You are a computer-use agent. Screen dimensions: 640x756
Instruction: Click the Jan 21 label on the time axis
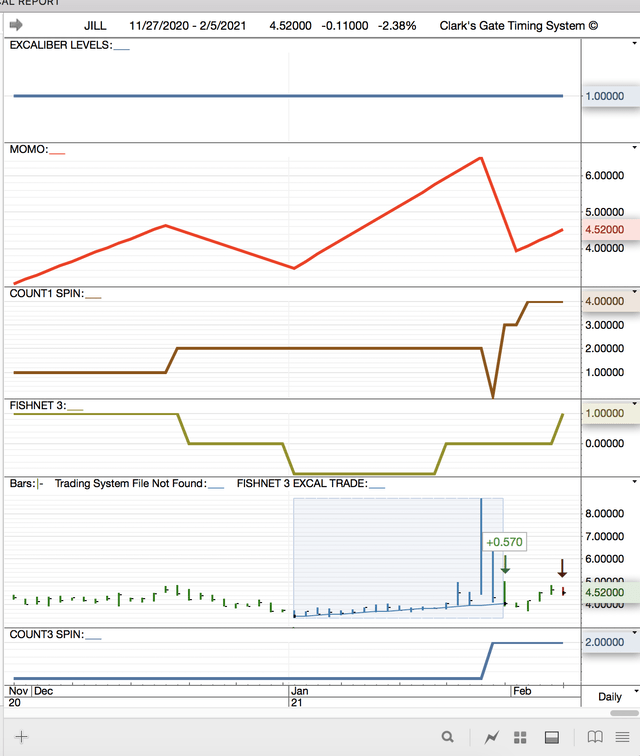point(299,696)
